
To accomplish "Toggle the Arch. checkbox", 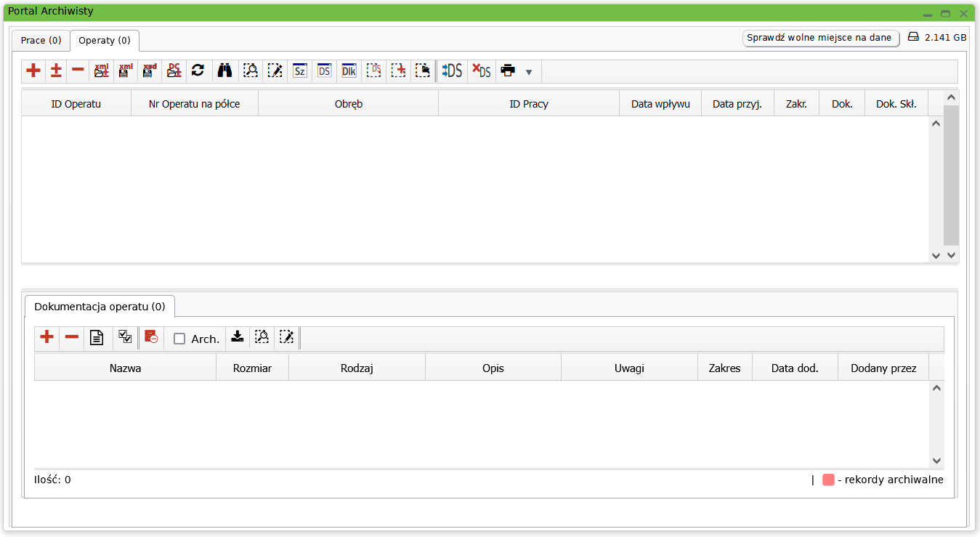I will pos(179,339).
